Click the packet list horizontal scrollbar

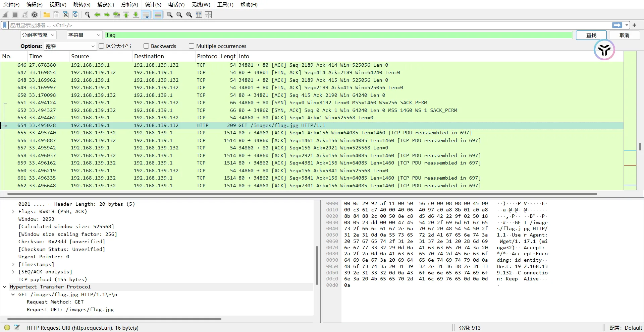pyautogui.click(x=302, y=194)
